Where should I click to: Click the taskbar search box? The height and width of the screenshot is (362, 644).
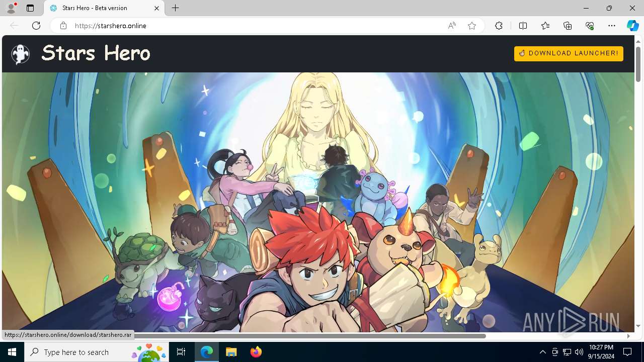[98, 352]
